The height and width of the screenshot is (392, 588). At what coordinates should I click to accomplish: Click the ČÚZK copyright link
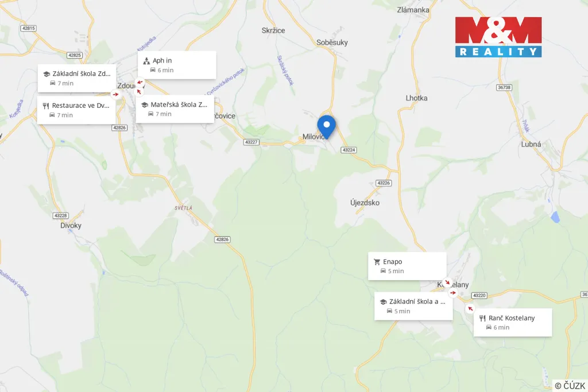pos(570,386)
